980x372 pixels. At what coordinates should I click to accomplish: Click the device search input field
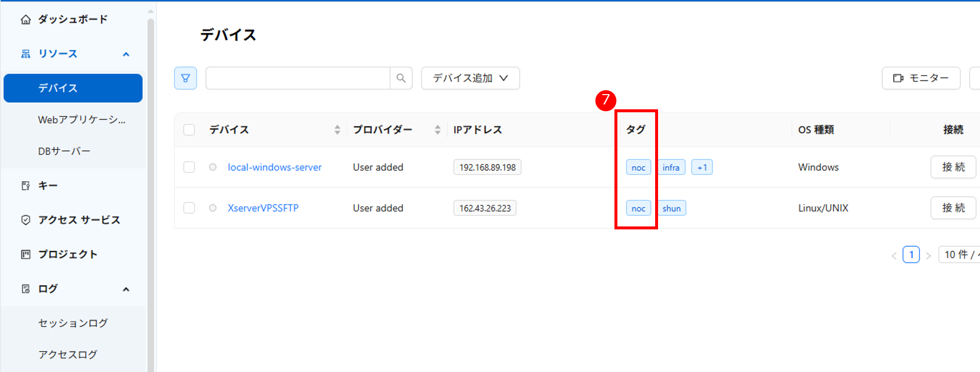tap(298, 78)
